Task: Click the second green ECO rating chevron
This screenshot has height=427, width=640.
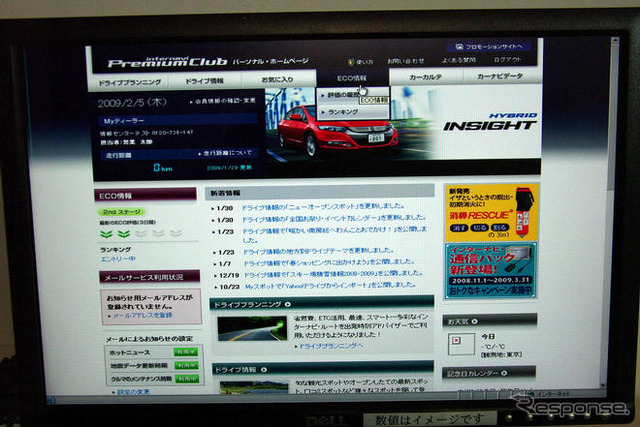Action: [x=124, y=234]
